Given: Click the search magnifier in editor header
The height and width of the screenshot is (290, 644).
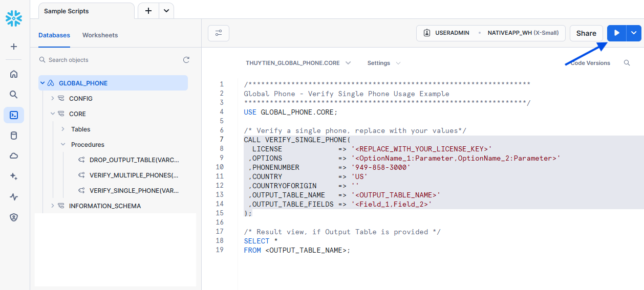Looking at the screenshot, I should pos(627,63).
